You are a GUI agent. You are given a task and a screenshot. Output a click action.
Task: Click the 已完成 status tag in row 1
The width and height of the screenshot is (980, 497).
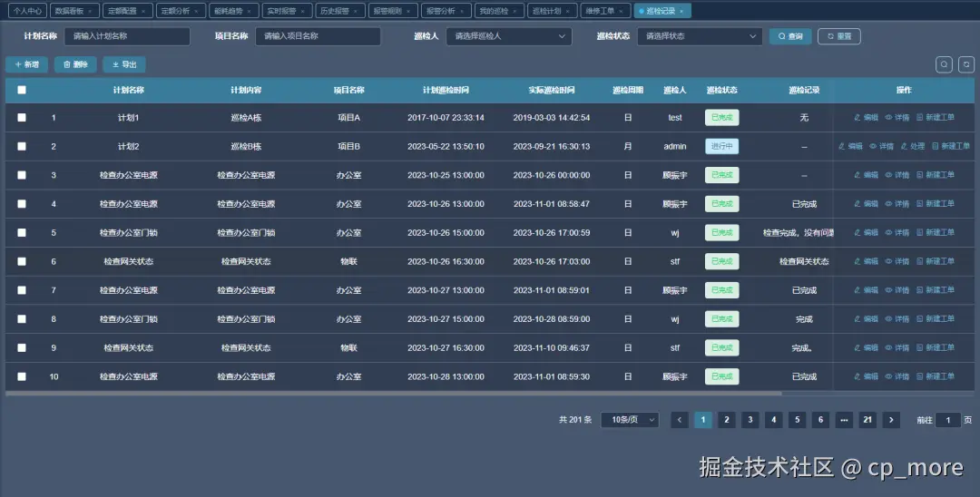[x=722, y=117]
